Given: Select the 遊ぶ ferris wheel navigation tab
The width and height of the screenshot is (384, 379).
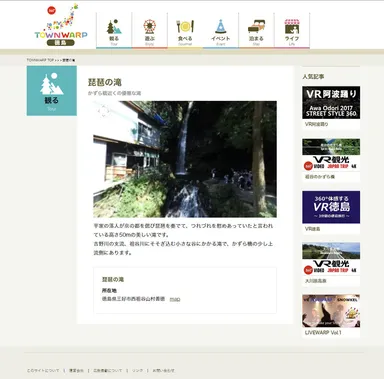Looking at the screenshot, I should coord(150,31).
